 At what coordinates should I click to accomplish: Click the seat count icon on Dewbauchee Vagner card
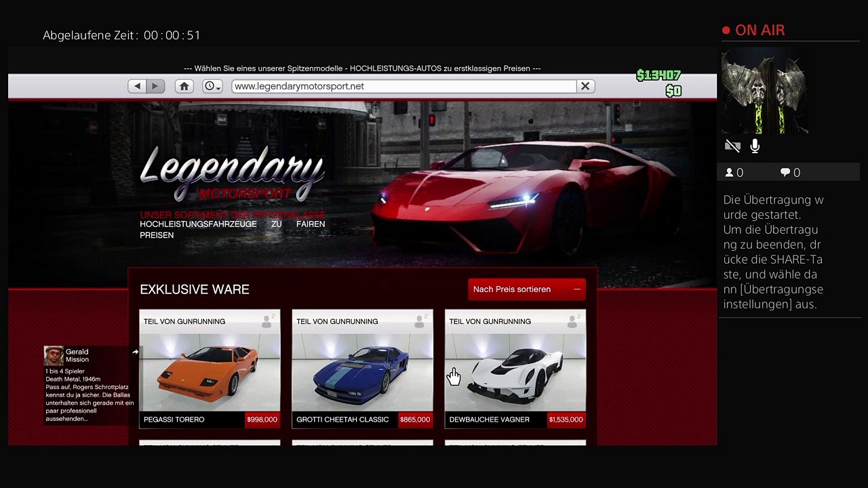click(573, 321)
